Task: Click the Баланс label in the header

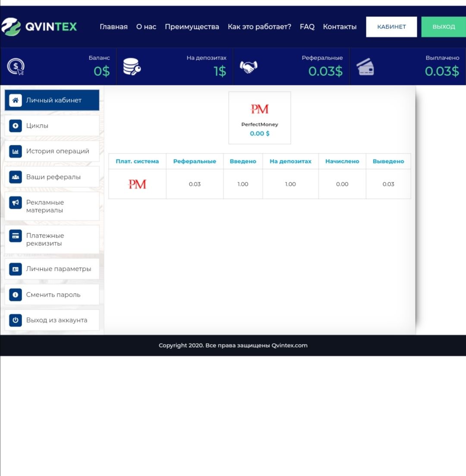Action: tap(99, 58)
